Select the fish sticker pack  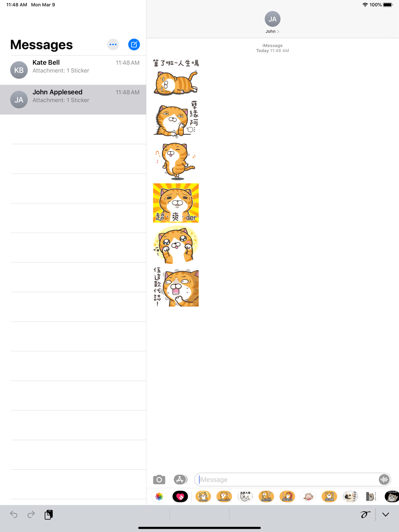(x=245, y=497)
